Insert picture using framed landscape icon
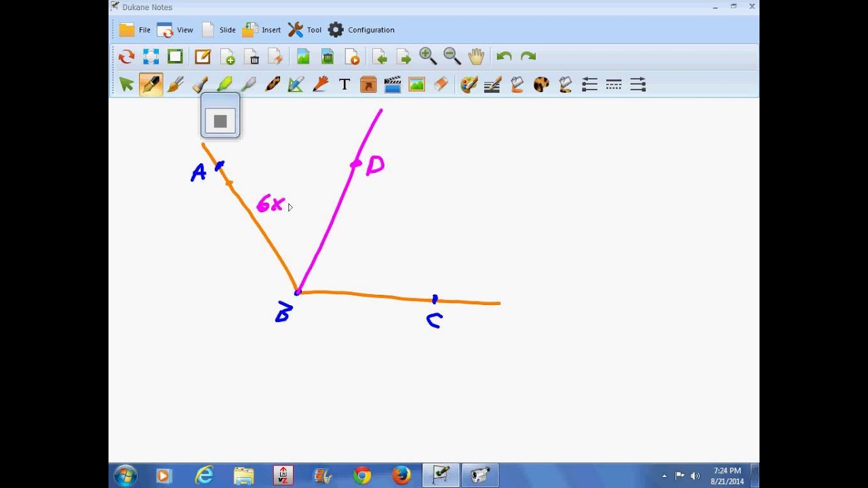The image size is (868, 488). click(x=416, y=85)
